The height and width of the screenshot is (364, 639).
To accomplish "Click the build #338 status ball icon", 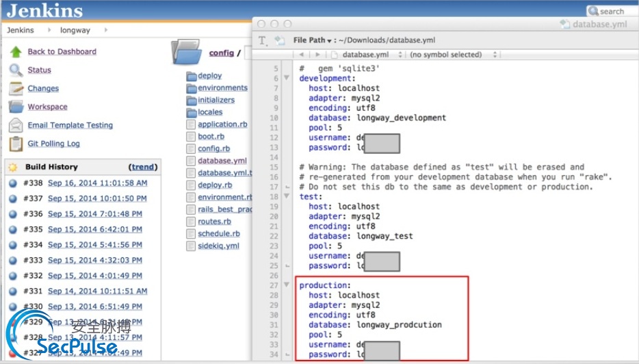I will point(13,183).
